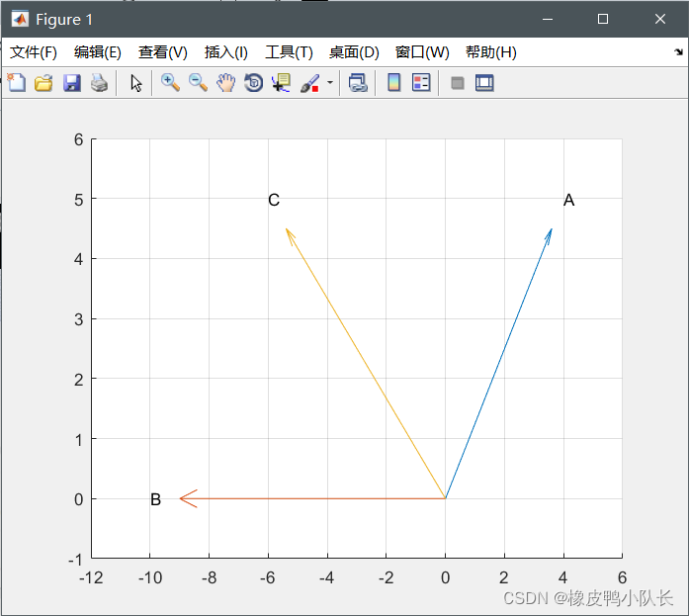Click the text label C in the plot

pos(273,200)
